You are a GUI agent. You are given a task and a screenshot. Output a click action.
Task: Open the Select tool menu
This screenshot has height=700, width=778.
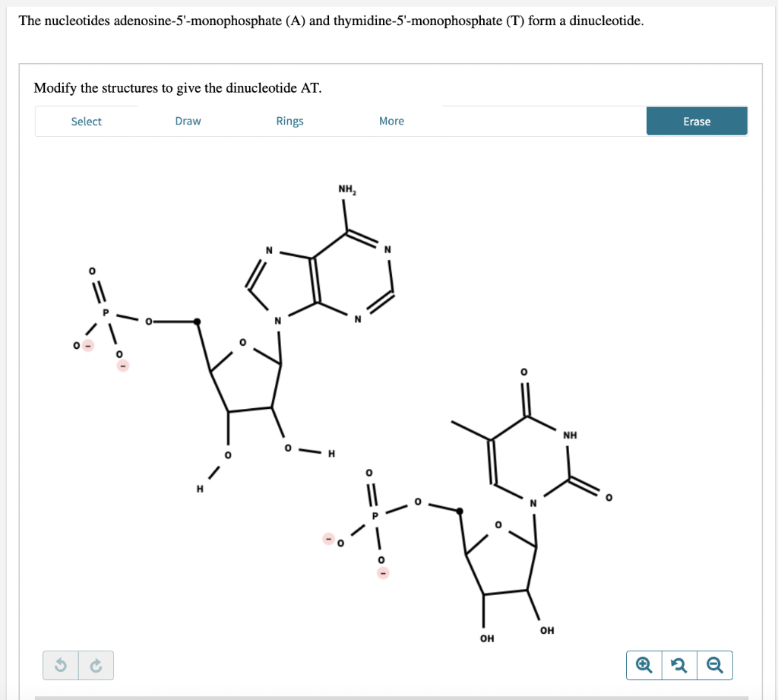coord(86,121)
